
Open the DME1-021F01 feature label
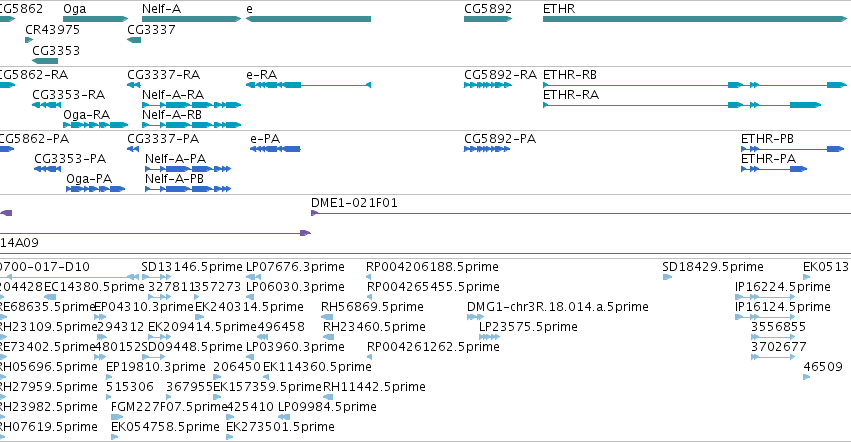354,203
